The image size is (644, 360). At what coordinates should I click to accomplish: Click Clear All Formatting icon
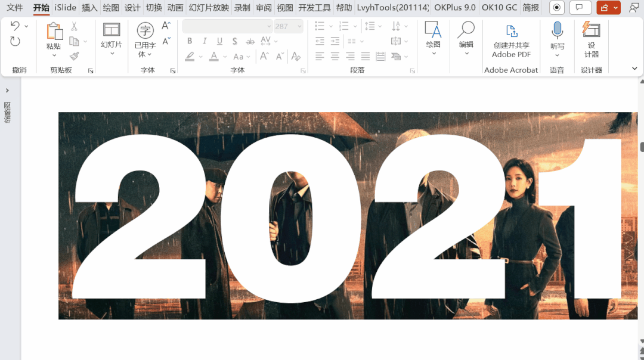(296, 56)
